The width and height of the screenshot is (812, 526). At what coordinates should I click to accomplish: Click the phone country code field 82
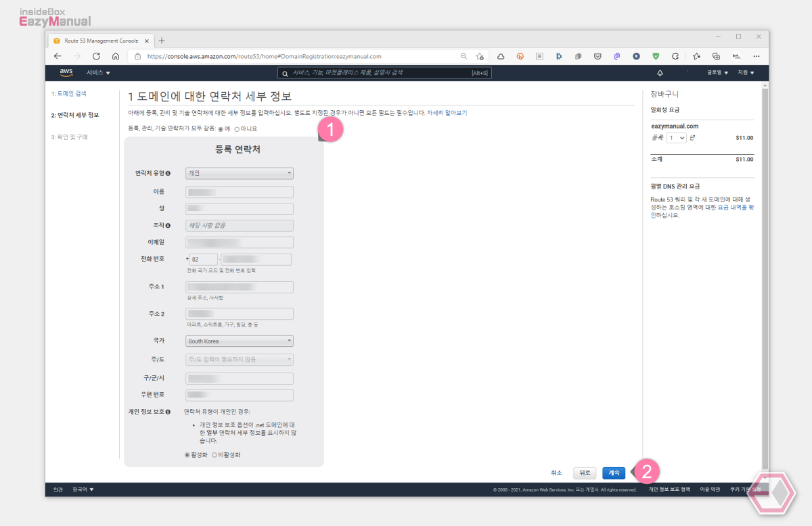click(204, 260)
